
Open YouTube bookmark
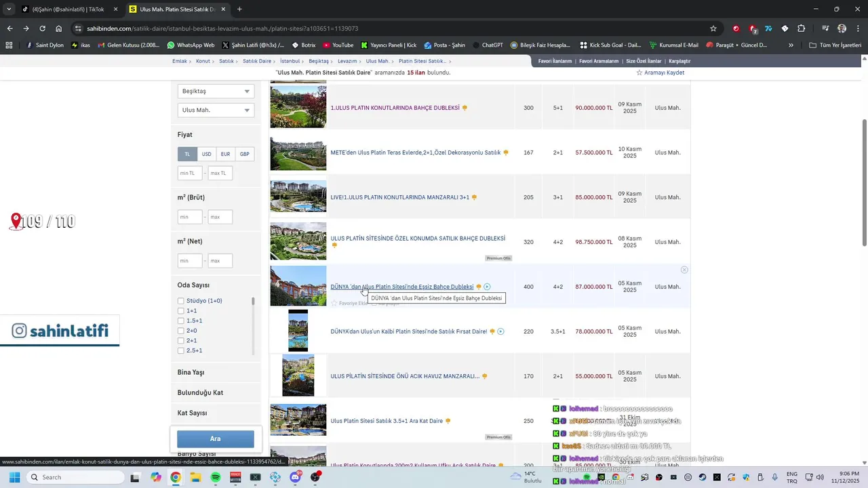pos(338,45)
